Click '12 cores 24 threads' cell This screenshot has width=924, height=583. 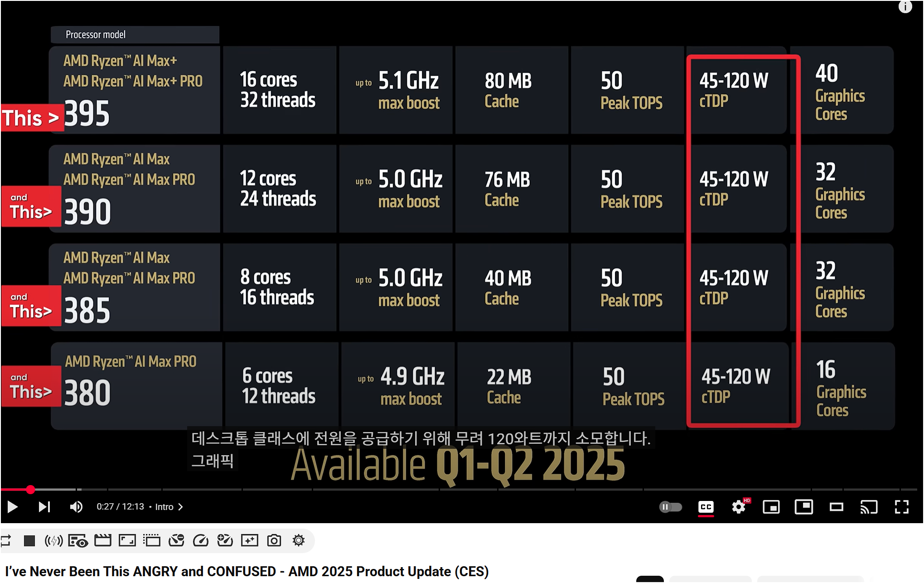click(280, 189)
